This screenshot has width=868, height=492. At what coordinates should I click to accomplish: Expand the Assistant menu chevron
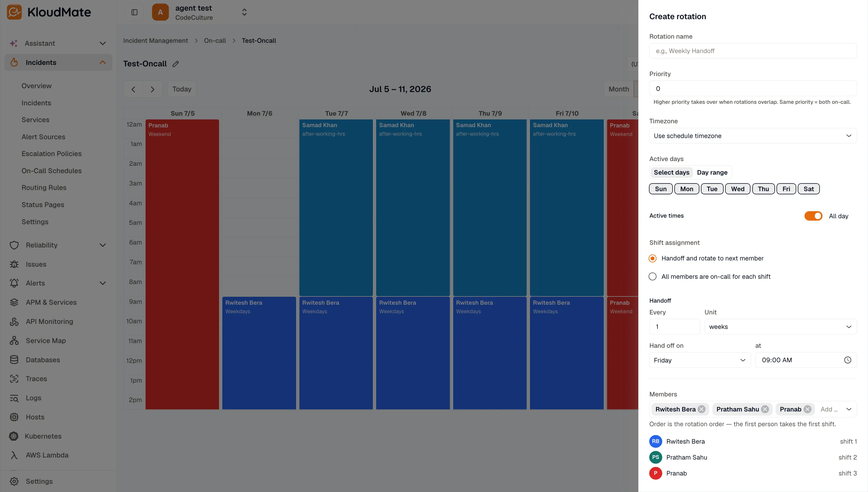pyautogui.click(x=103, y=43)
